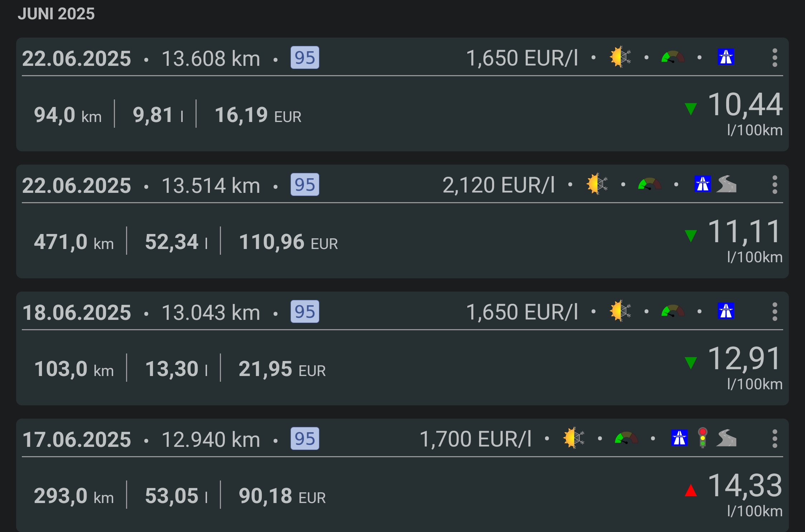Click highway icon on 13.608 km entry
This screenshot has width=805, height=532.
(x=726, y=57)
